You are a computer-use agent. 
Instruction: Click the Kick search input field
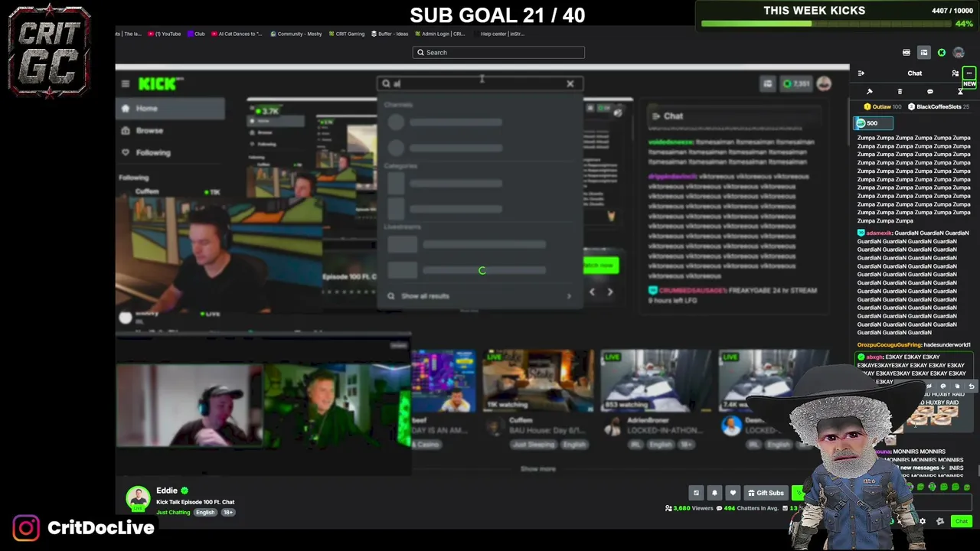479,83
